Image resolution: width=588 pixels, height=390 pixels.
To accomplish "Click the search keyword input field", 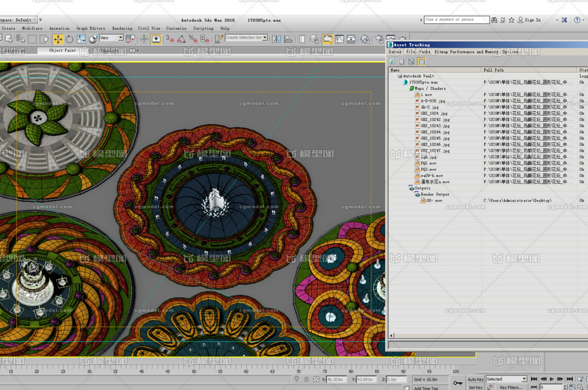I will click(x=457, y=20).
